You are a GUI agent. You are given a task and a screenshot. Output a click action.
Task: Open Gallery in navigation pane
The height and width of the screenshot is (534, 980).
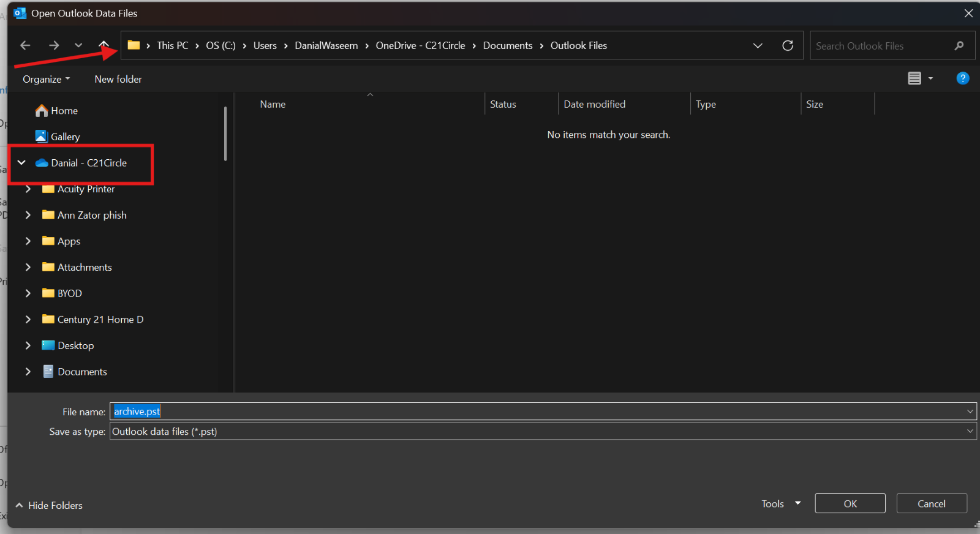coord(65,137)
